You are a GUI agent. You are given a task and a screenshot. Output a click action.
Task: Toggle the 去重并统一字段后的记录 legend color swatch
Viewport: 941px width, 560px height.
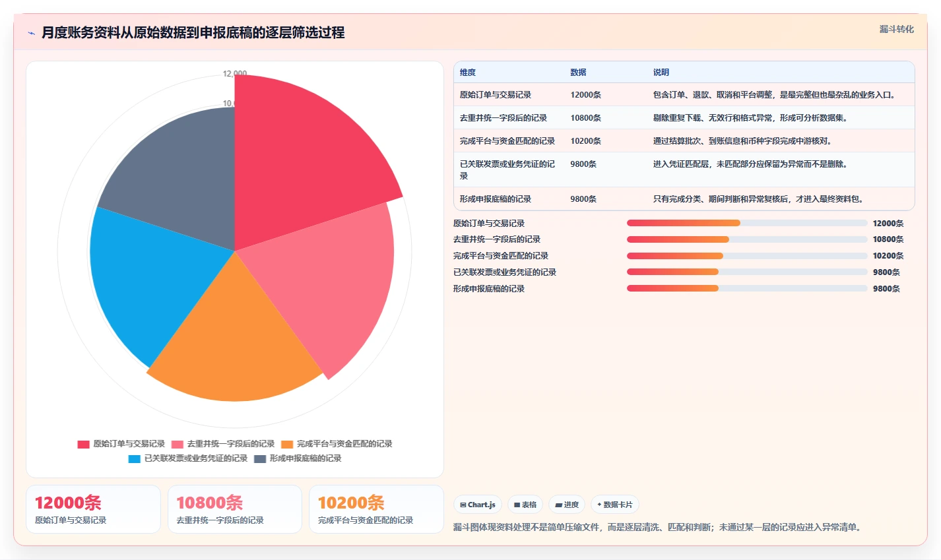coord(178,444)
